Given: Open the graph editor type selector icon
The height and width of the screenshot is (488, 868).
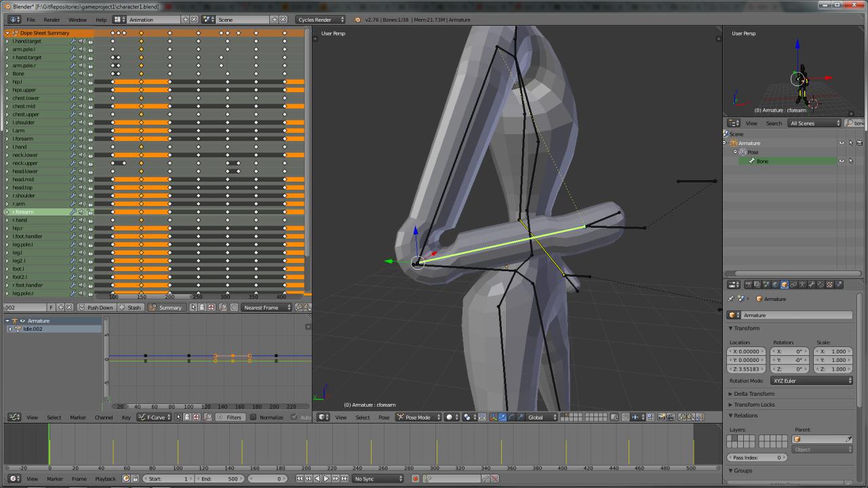Looking at the screenshot, I should coord(14,417).
